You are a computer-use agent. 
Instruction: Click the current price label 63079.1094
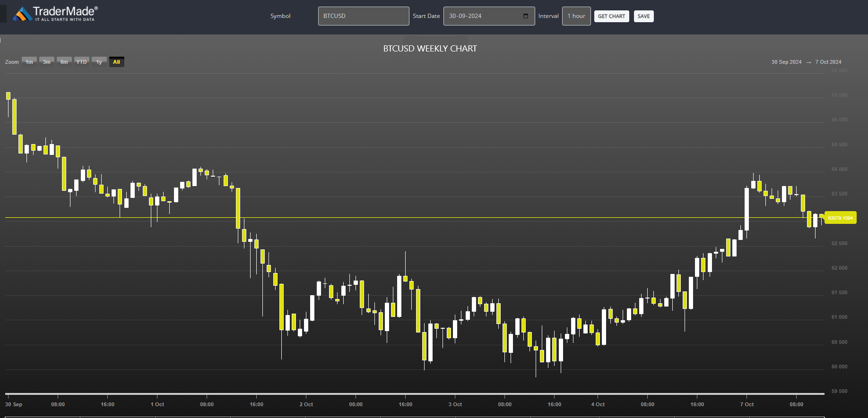(x=840, y=218)
